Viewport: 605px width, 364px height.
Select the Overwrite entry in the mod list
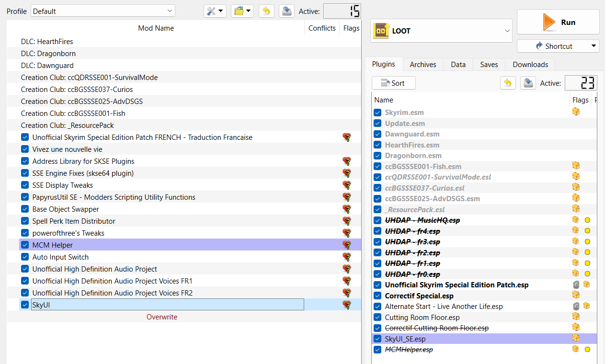point(162,317)
